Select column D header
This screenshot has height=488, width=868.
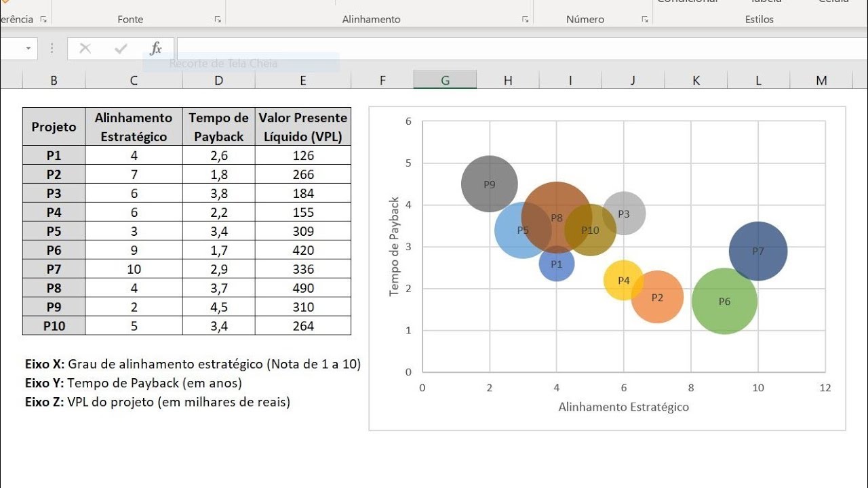[218, 81]
